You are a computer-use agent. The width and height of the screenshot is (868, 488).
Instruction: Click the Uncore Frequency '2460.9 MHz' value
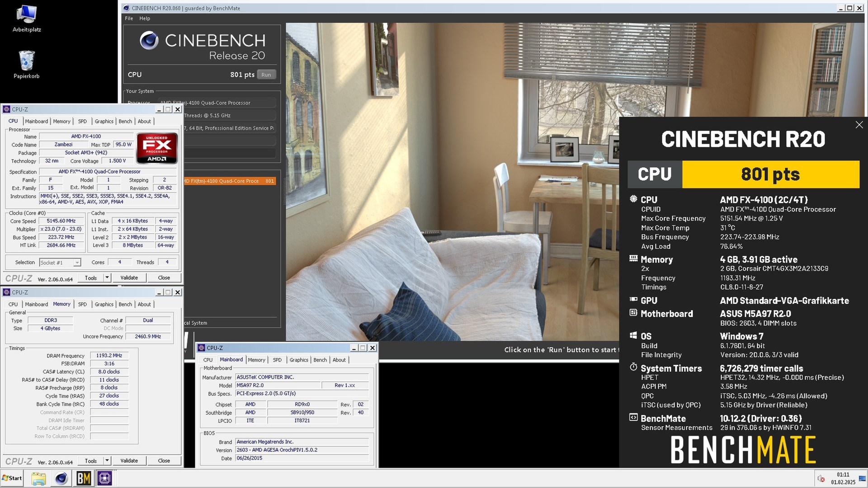click(x=148, y=337)
